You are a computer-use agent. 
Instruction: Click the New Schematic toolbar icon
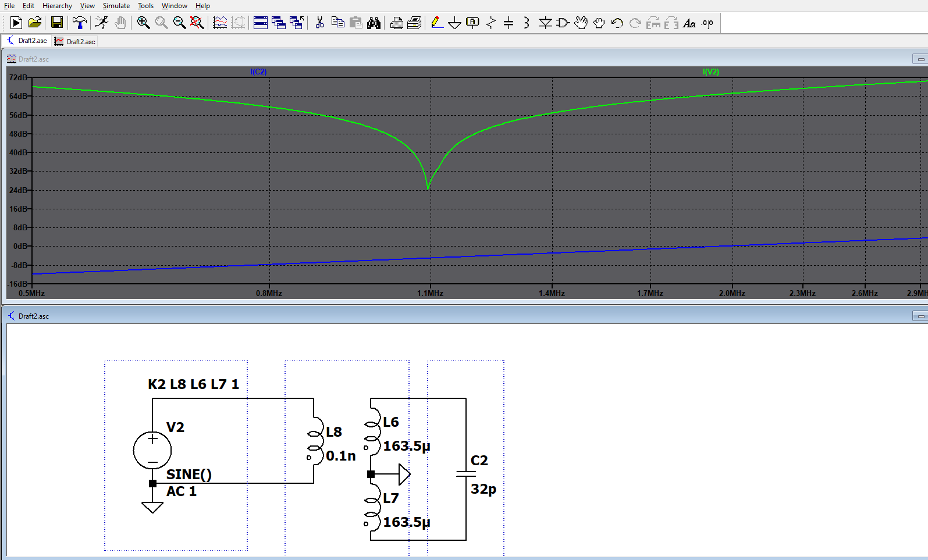pos(16,23)
